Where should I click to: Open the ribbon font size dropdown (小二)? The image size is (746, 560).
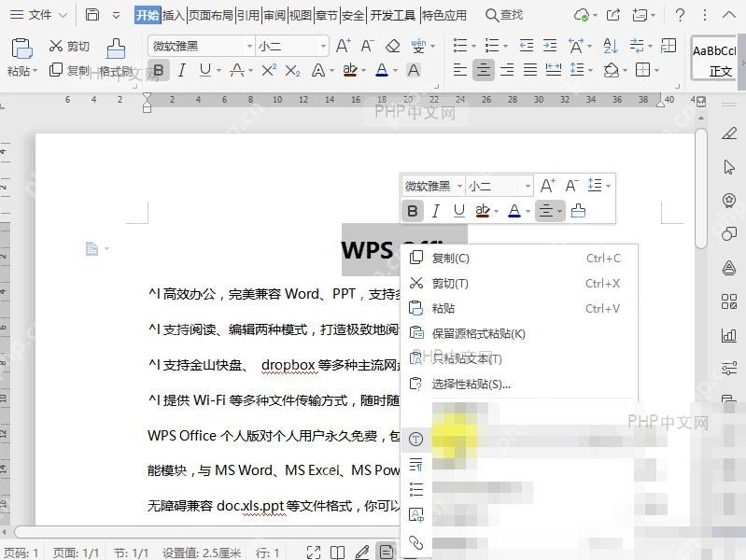pyautogui.click(x=324, y=46)
